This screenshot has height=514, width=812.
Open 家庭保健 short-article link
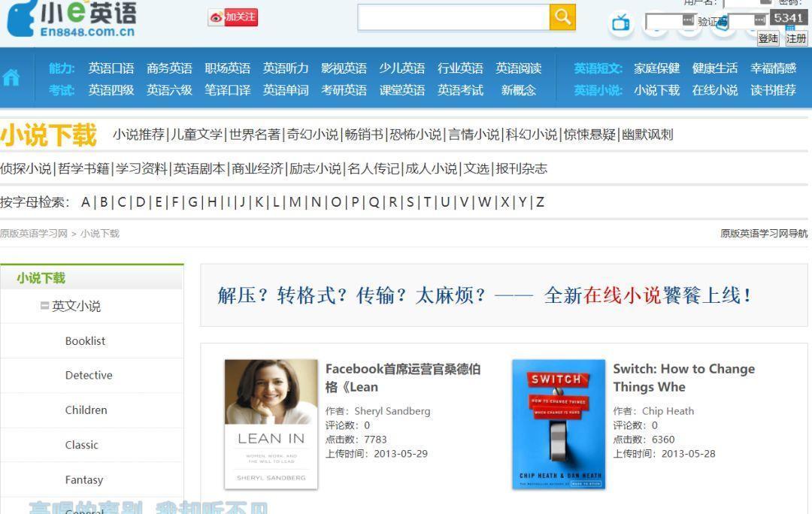click(x=656, y=68)
